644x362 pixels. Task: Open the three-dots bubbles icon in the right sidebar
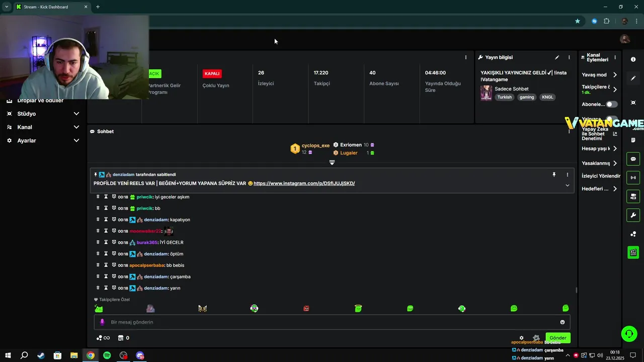(x=633, y=234)
